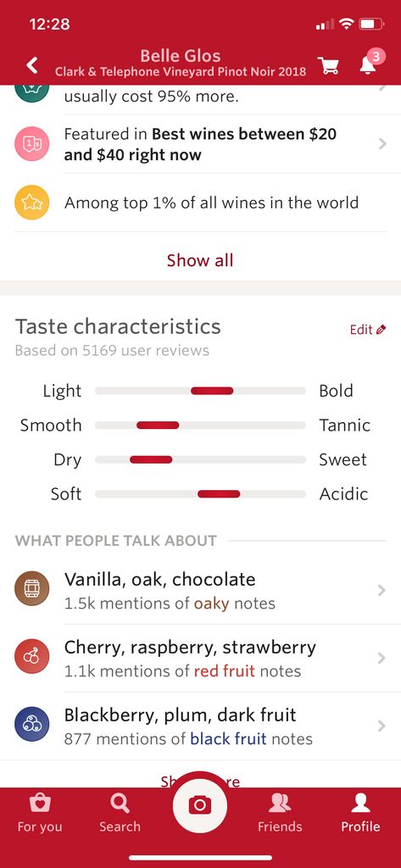
Task: Switch to the For you tab
Action: click(40, 813)
